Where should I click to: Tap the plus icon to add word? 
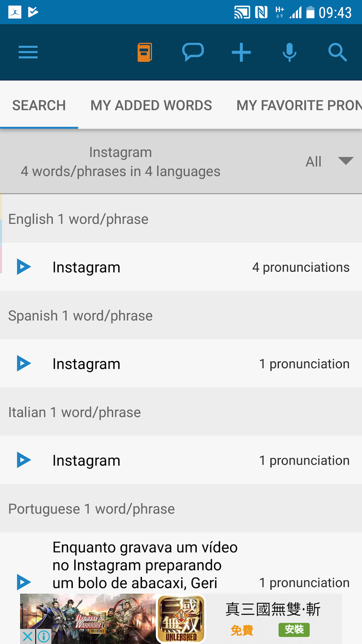(x=241, y=52)
